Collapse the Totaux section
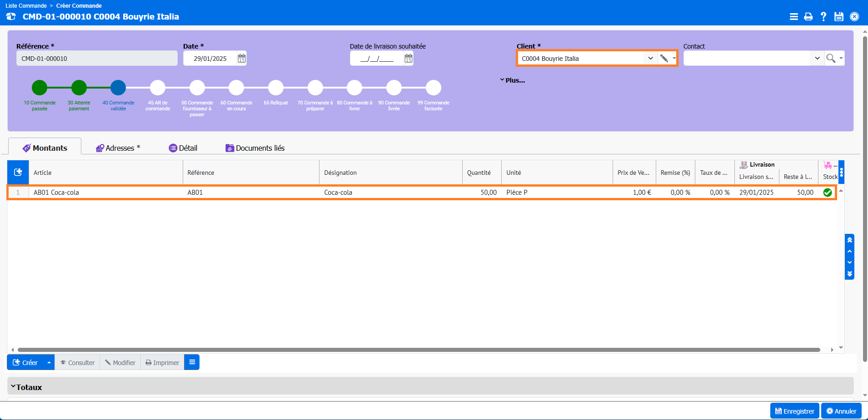Viewport: 868px width, 420px height. pyautogui.click(x=26, y=387)
